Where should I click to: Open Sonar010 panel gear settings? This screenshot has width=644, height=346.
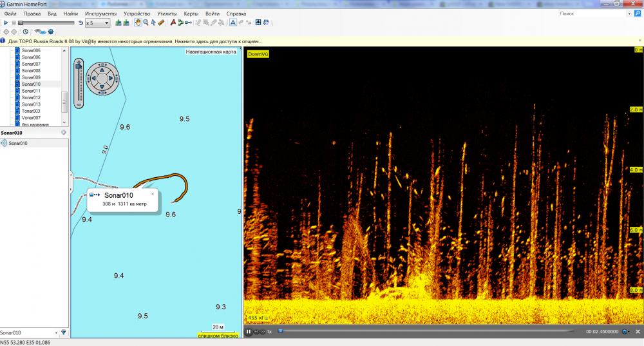click(x=63, y=133)
